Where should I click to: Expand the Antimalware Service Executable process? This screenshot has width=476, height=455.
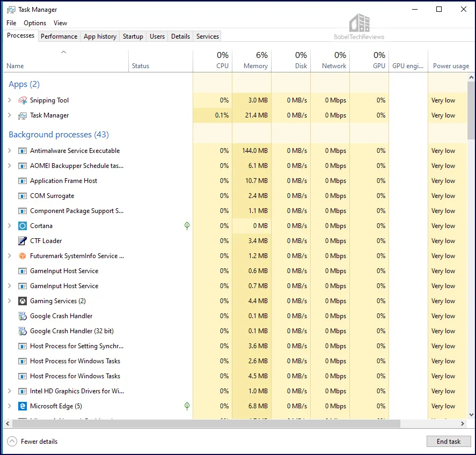pyautogui.click(x=9, y=151)
